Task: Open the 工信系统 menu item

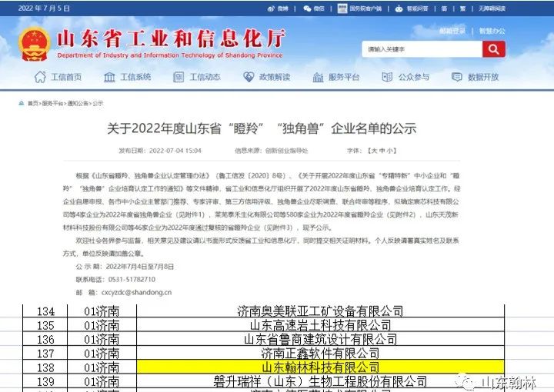Action: coord(135,77)
